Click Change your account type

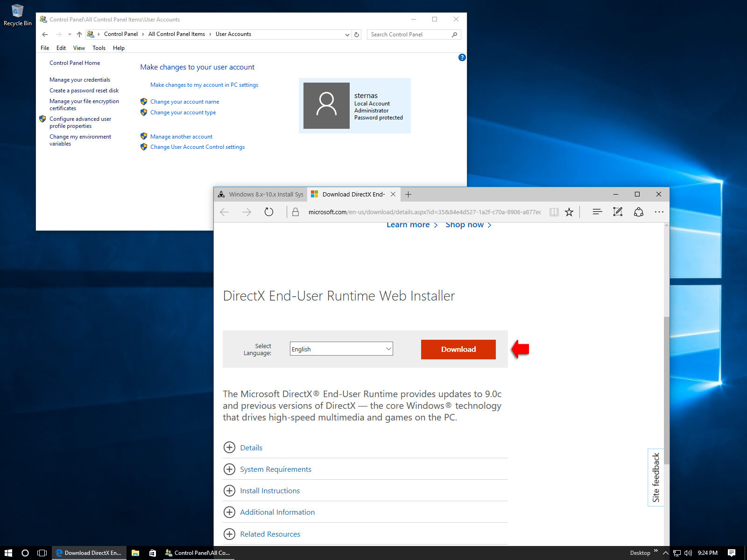(x=183, y=112)
